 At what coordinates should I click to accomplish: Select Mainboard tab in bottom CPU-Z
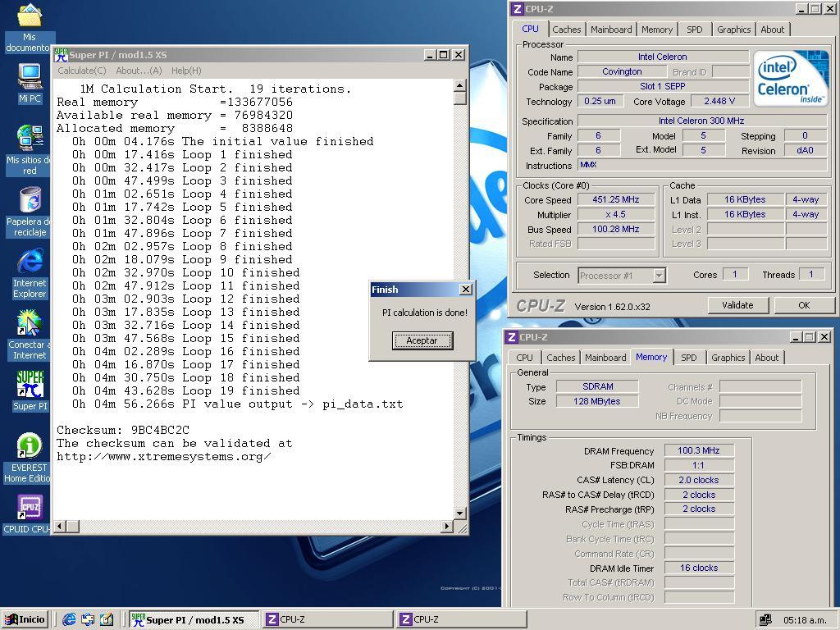[x=605, y=358]
